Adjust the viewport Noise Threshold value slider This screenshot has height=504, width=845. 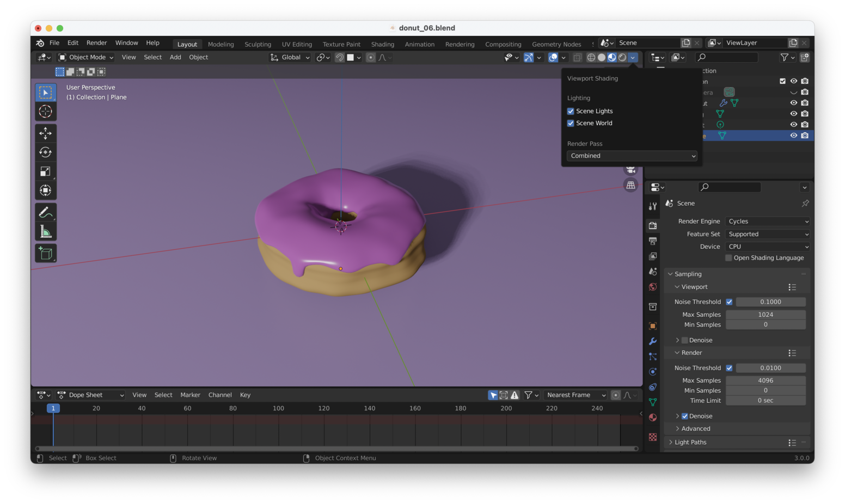(x=771, y=302)
